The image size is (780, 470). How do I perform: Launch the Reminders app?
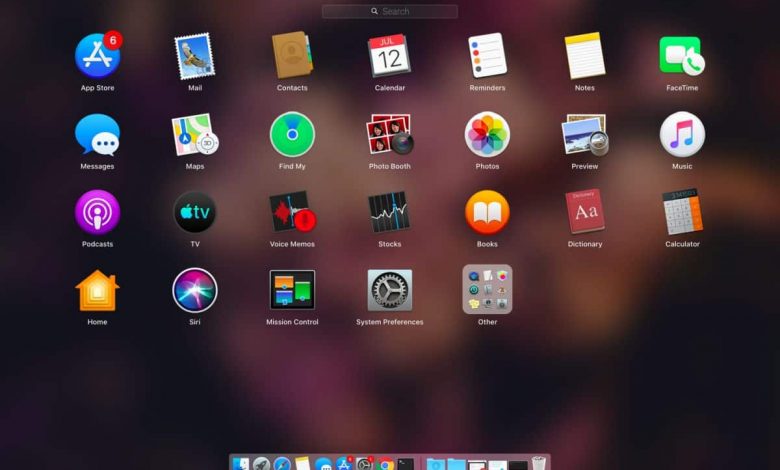[x=487, y=55]
